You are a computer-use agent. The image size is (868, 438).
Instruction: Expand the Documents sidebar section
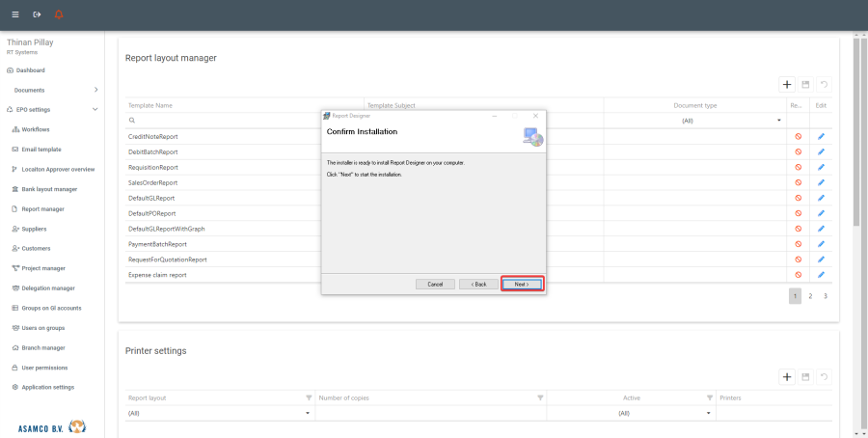95,90
